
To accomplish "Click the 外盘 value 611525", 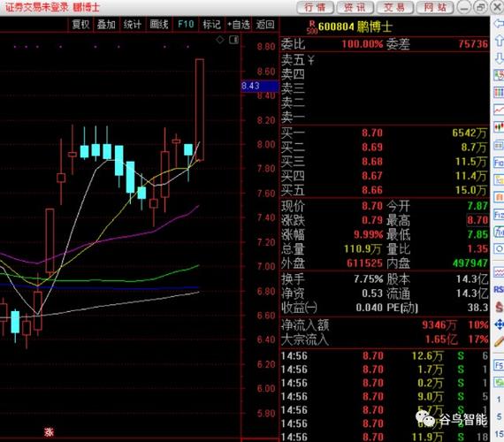I will 364,263.
